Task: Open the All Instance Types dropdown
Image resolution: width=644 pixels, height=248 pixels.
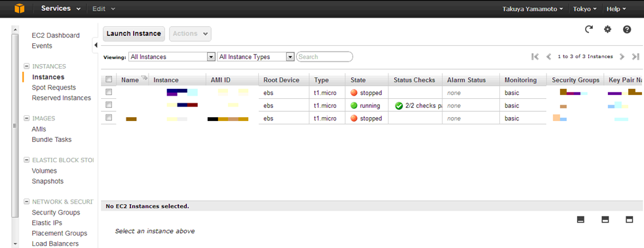Action: [256, 57]
